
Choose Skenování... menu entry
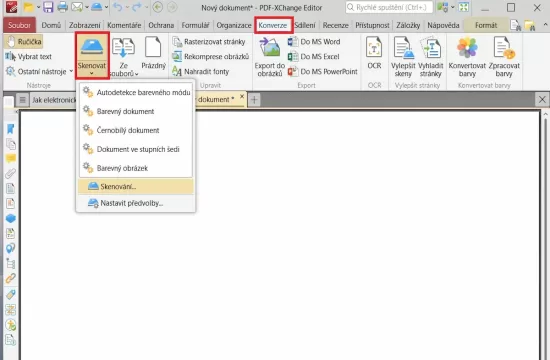(x=136, y=186)
